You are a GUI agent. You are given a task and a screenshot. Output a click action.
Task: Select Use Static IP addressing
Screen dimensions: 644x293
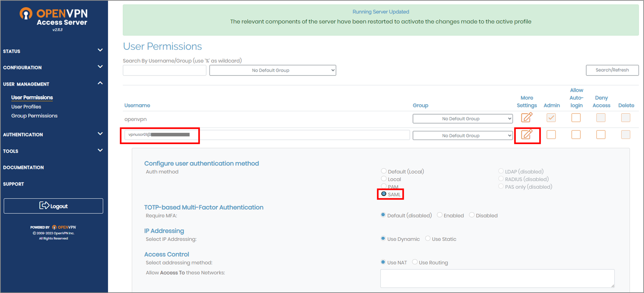pos(428,239)
